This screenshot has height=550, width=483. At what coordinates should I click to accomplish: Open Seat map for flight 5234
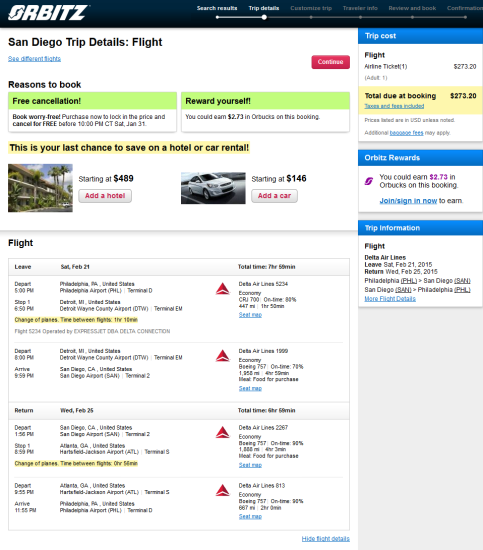point(250,315)
